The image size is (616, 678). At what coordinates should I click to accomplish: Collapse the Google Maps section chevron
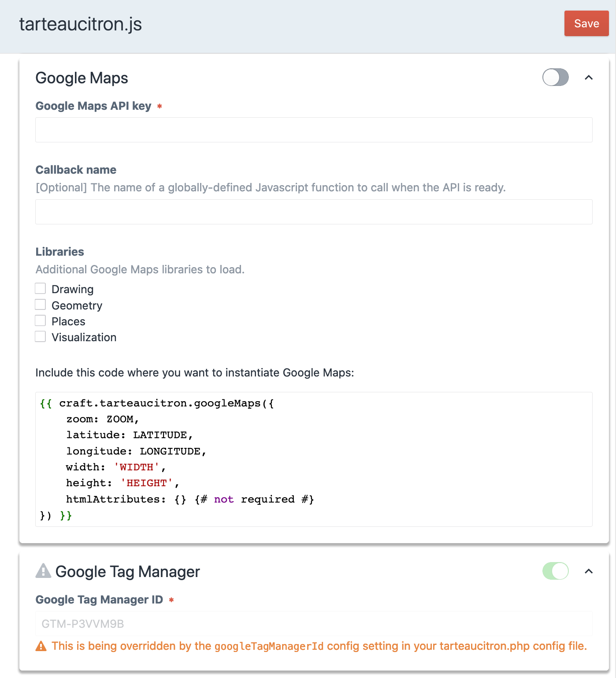pos(589,78)
